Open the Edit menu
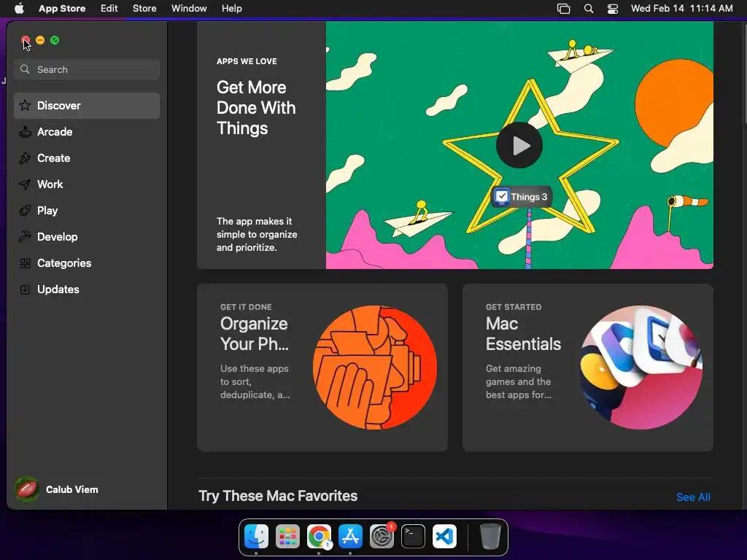 [109, 8]
